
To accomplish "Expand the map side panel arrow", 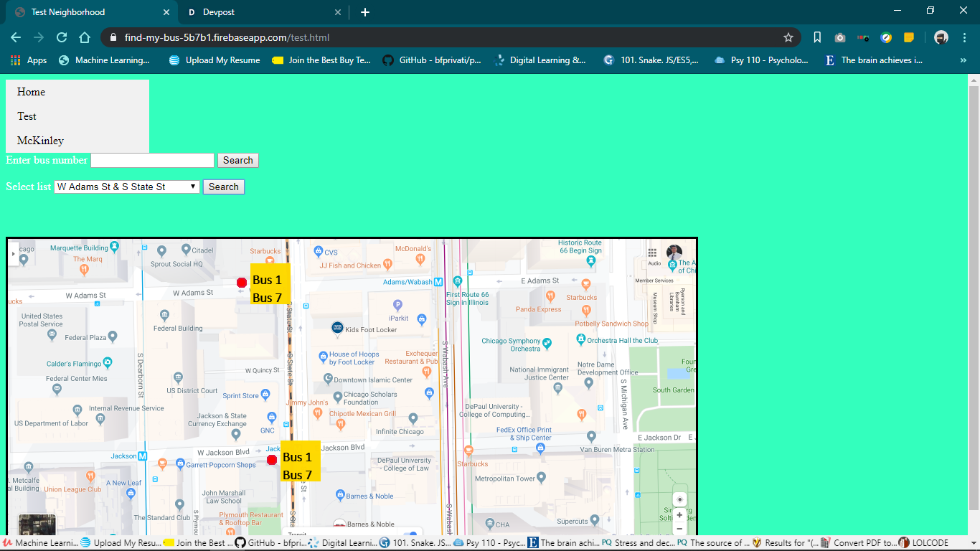I will 14,253.
